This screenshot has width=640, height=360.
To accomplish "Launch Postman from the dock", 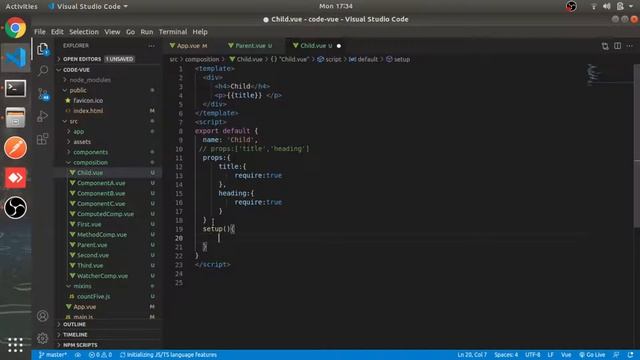I will 16,148.
